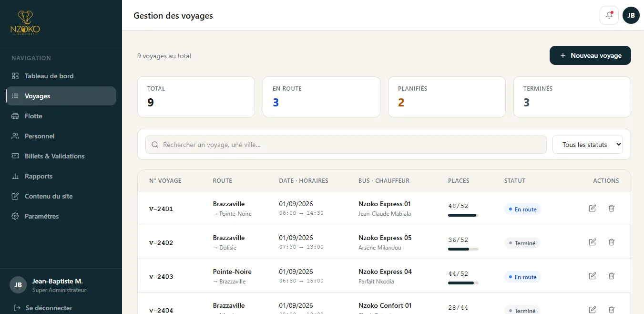Screen dimensions: 644x314
Task: Click voyage number V-2403
Action: [x=161, y=276]
